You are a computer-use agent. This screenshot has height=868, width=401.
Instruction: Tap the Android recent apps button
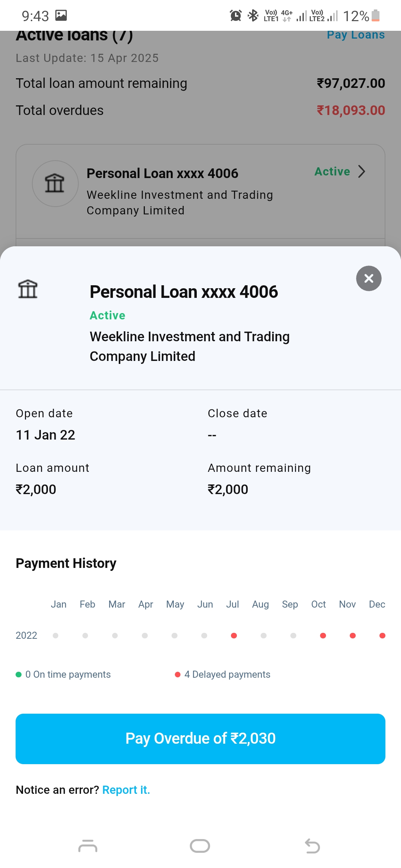[88, 846]
